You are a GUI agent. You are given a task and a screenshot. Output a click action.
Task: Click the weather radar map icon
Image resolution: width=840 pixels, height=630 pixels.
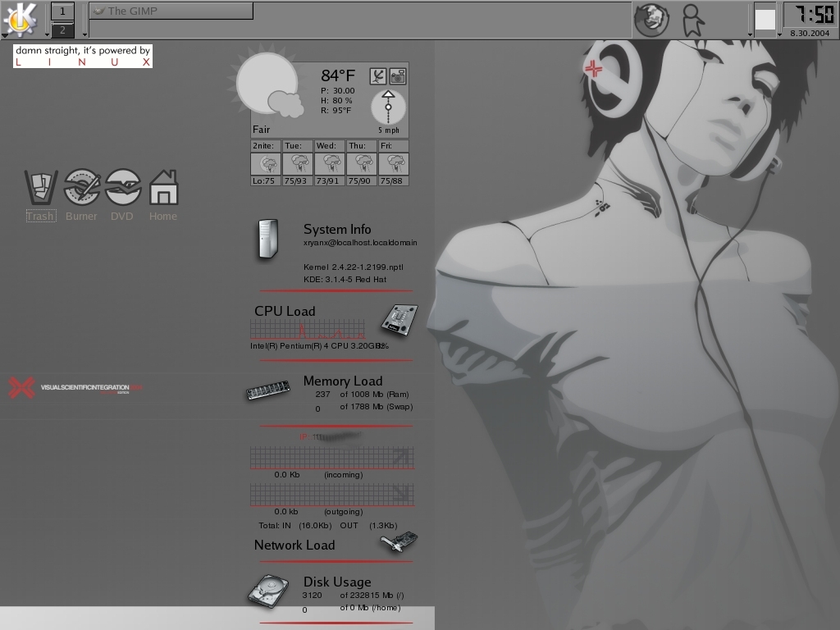point(377,76)
